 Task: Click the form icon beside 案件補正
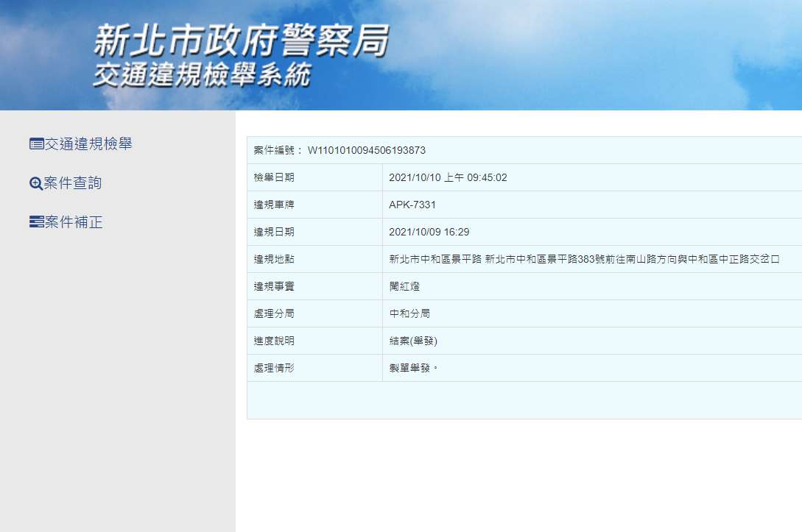point(36,222)
